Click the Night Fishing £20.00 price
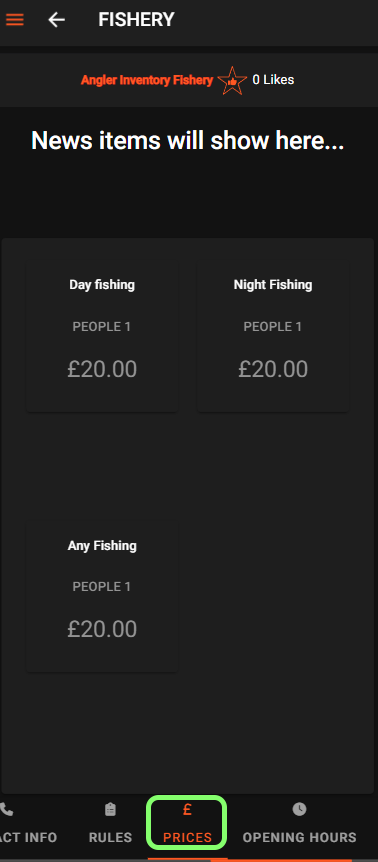The height and width of the screenshot is (862, 378). click(273, 369)
